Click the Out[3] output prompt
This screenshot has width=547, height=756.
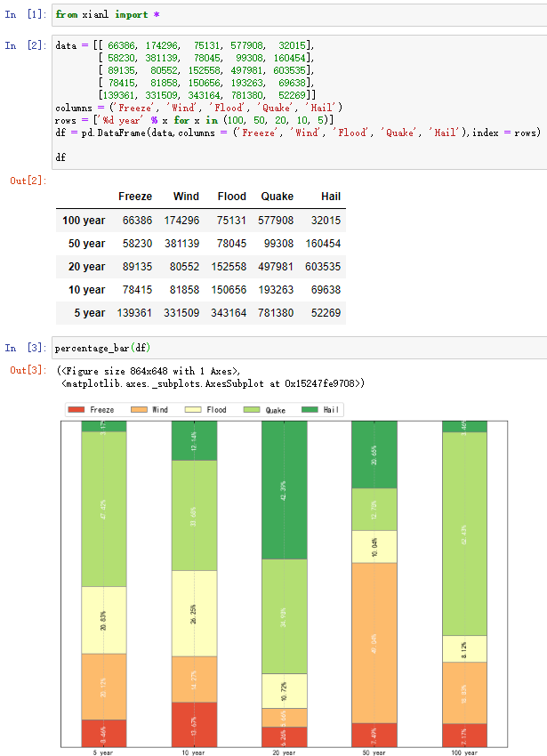[x=28, y=370]
